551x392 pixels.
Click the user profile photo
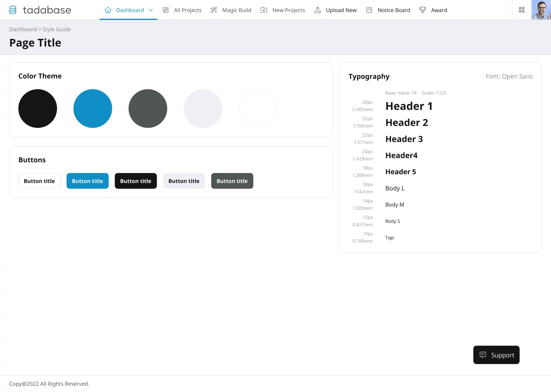(x=541, y=10)
